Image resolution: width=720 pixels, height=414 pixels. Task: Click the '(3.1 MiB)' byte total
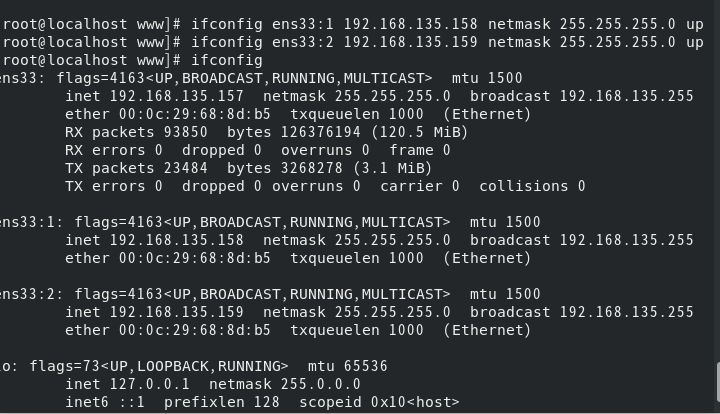click(393, 168)
